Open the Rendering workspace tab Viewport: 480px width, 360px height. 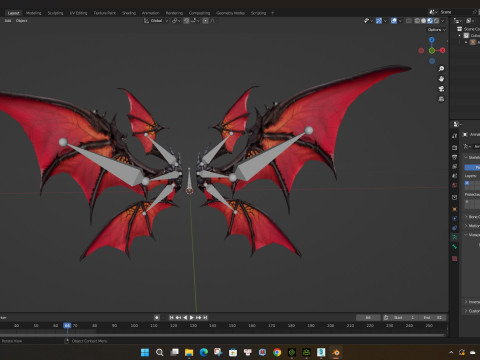coord(174,13)
